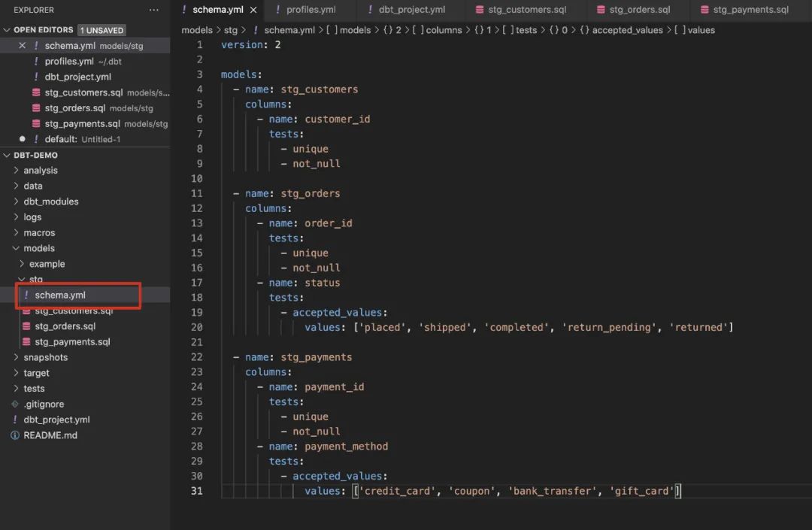Close schema.yml in Open Editors list
Viewport: 812px width, 530px height.
23,46
